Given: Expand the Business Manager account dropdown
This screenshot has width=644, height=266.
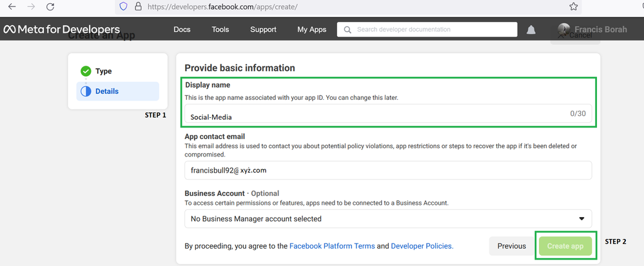Looking at the screenshot, I should (x=387, y=218).
